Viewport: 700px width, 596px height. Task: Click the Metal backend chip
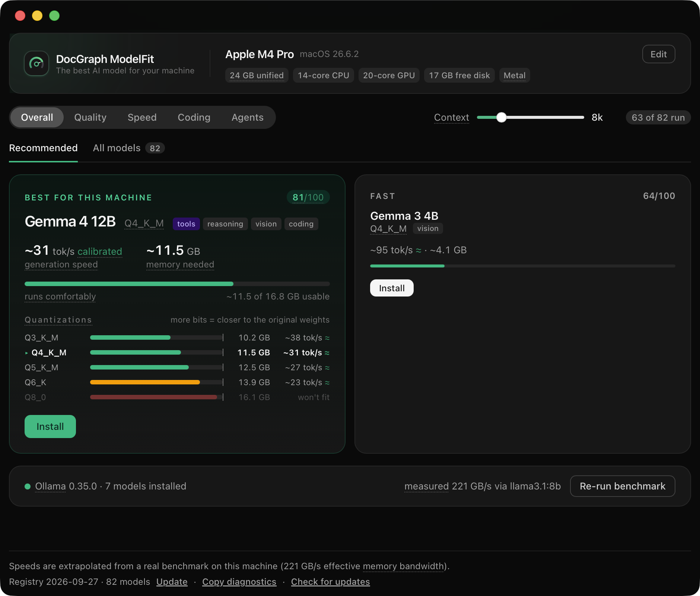515,75
